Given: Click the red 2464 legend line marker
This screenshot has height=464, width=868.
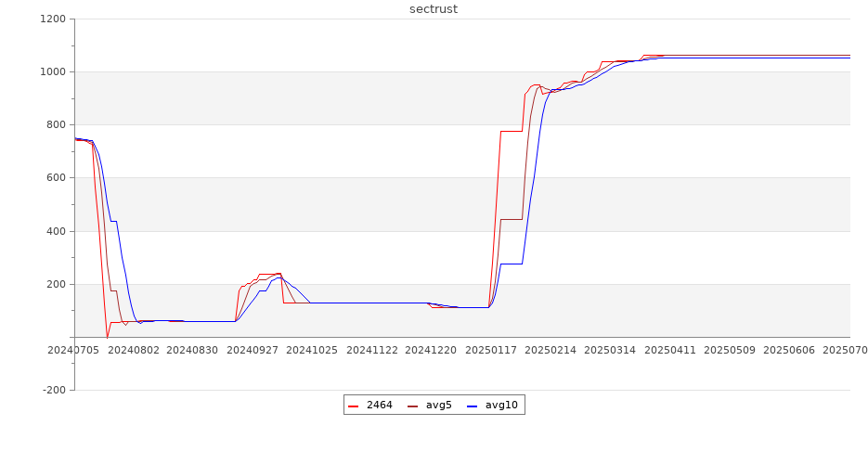Looking at the screenshot, I should [353, 406].
